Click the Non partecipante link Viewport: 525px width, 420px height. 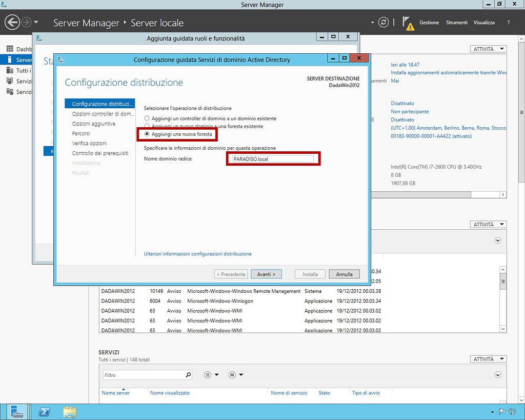click(x=410, y=111)
